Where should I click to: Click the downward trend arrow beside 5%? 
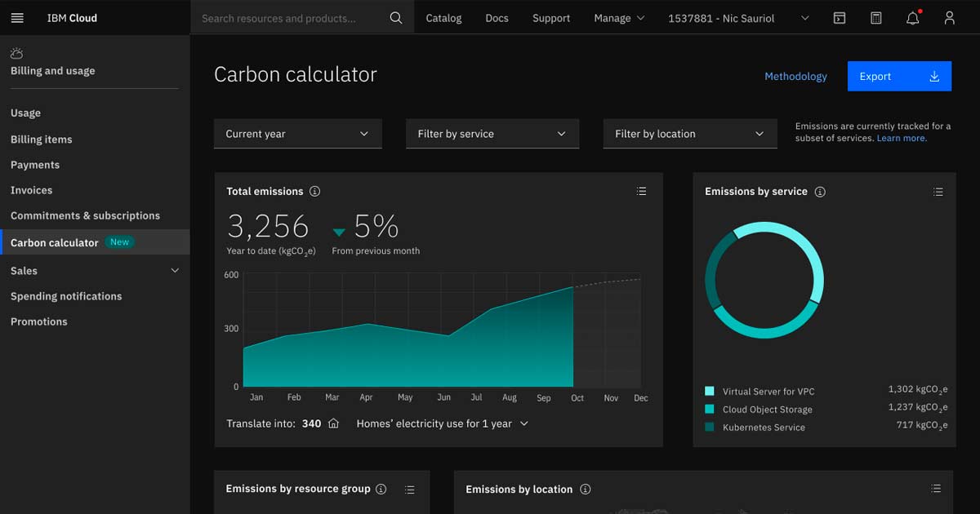(x=339, y=232)
